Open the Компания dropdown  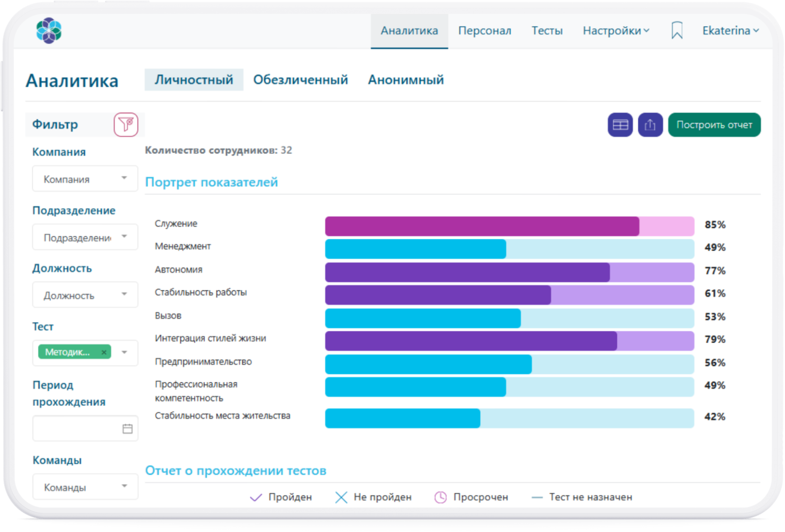(x=85, y=179)
